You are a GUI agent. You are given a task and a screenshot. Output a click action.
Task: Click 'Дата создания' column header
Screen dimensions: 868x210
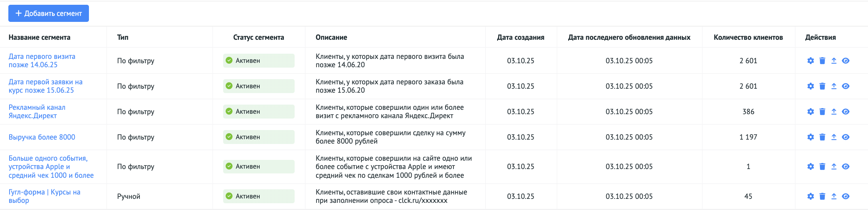521,37
